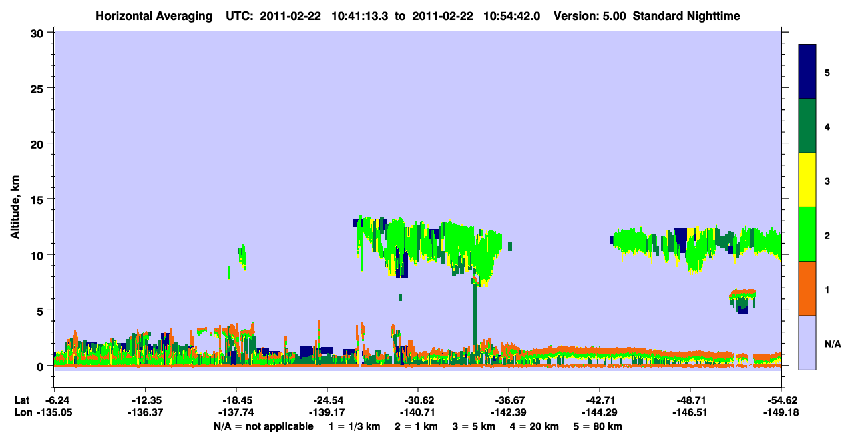
Task: Click the small orange-topped cloud patch near 6 km
Action: tap(743, 301)
